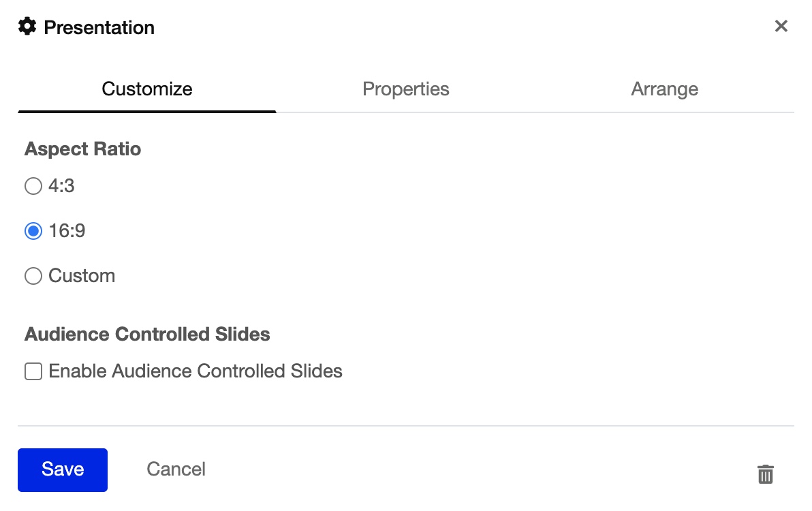Click the underline beneath the Customize tab

tap(147, 111)
